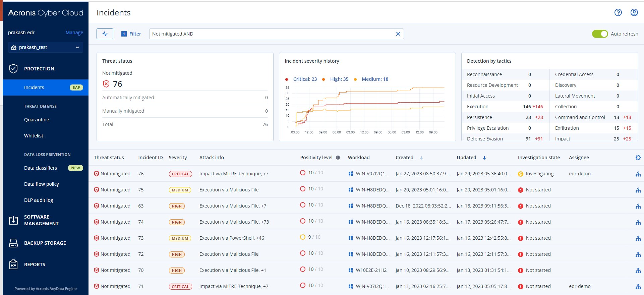Click the Persistence tactic row
This screenshot has height=295, width=644.
point(505,117)
